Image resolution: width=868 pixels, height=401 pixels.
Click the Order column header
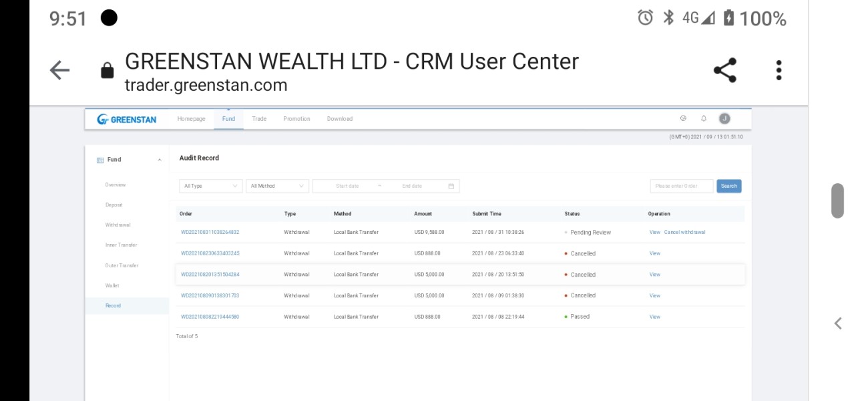click(186, 214)
